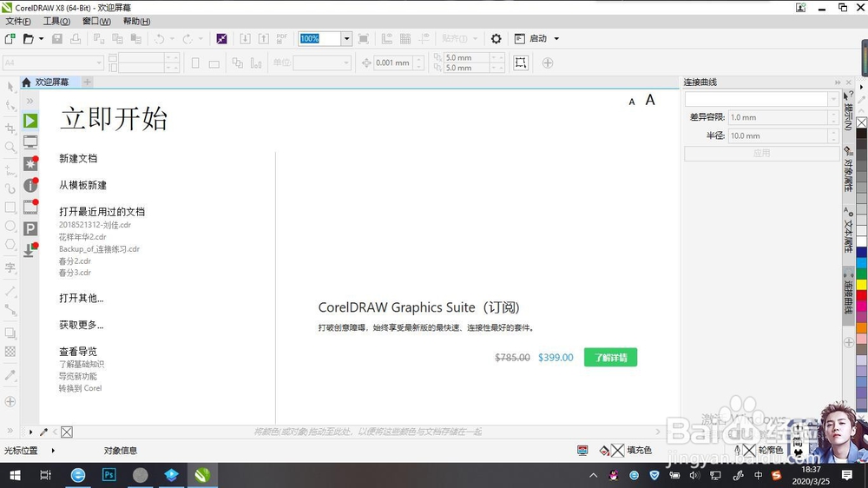The image size is (868, 488).
Task: Click 新建文档 link
Action: [x=78, y=158]
